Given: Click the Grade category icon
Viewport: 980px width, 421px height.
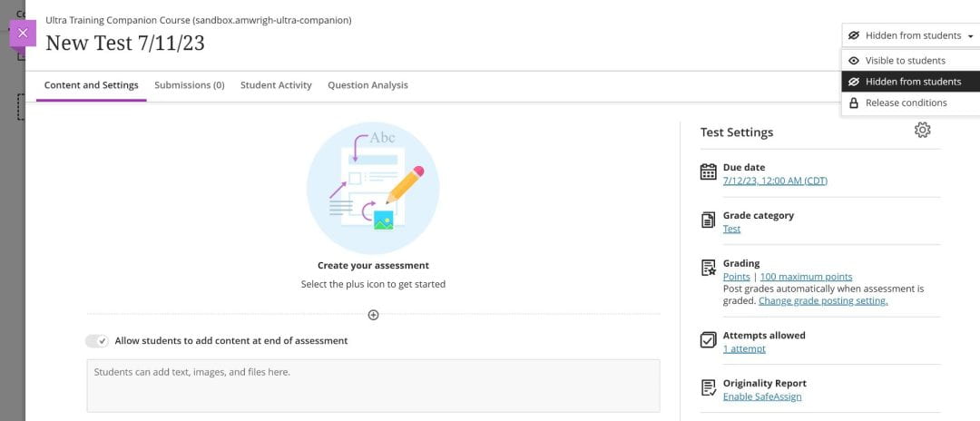Looking at the screenshot, I should point(709,220).
